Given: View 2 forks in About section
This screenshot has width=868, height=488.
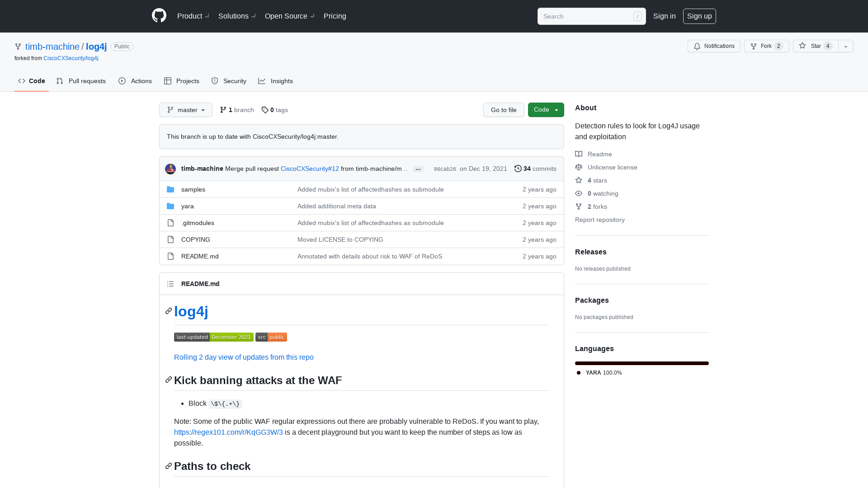Looking at the screenshot, I should [591, 206].
